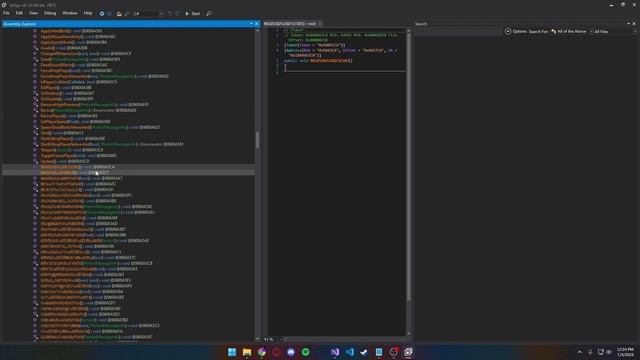This screenshot has width=640, height=360.
Task: Select the Start() method row
Action: (x=58, y=133)
